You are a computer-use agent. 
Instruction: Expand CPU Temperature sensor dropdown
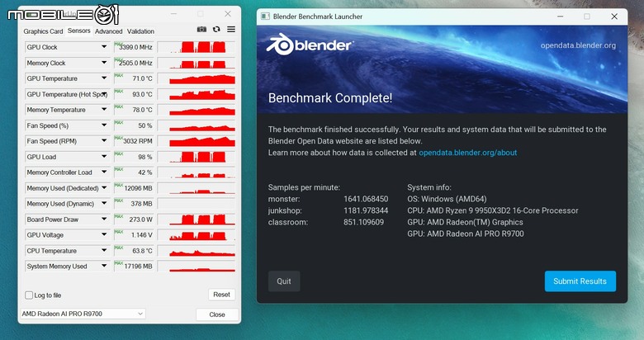pos(104,251)
